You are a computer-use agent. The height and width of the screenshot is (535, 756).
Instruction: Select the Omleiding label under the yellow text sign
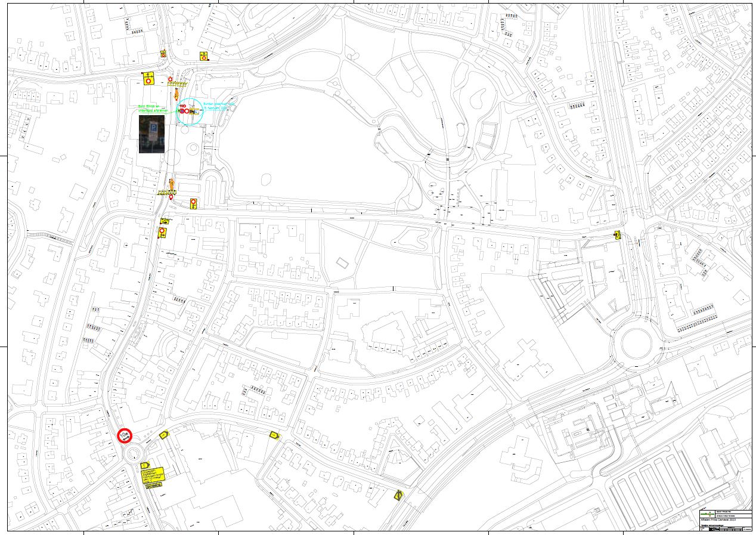[x=153, y=486]
